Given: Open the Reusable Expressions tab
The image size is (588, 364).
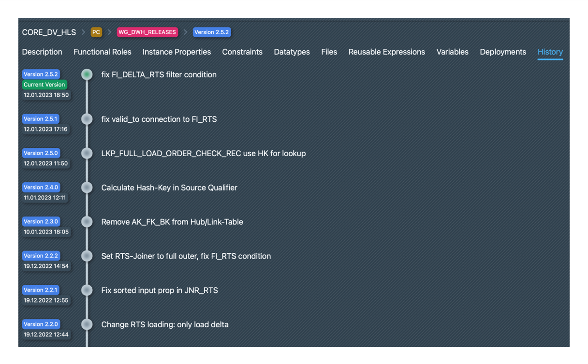Looking at the screenshot, I should pos(386,52).
